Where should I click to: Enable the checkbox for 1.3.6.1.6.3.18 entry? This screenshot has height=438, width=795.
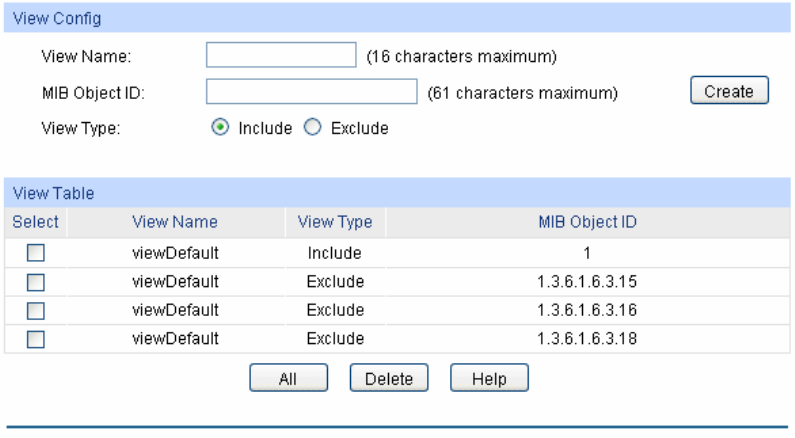point(36,338)
